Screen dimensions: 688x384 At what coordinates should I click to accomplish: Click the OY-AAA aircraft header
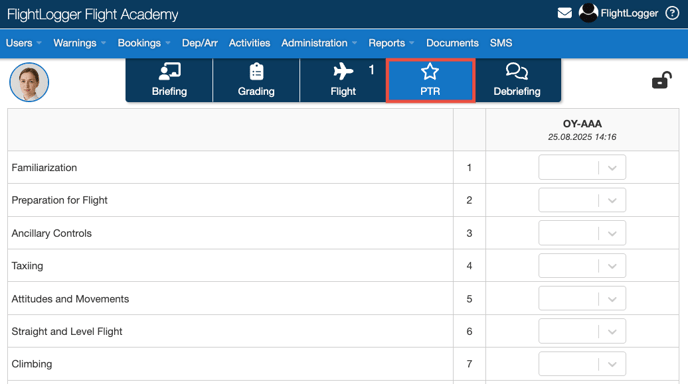582,124
